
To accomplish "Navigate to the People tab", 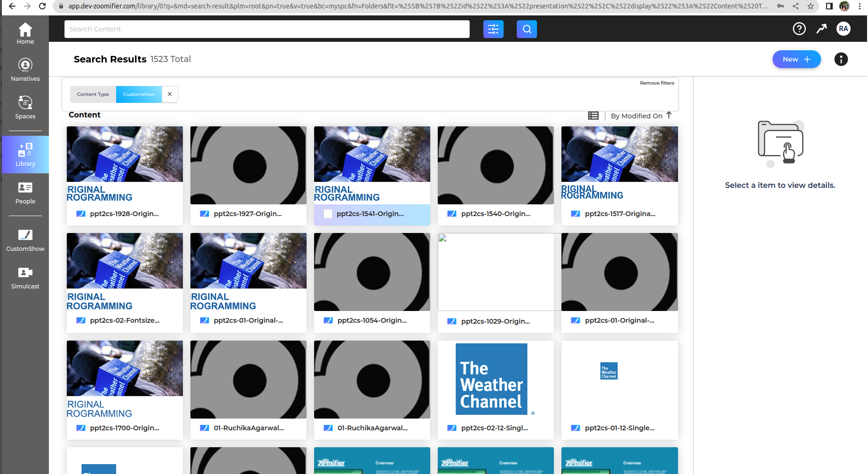I will [25, 193].
